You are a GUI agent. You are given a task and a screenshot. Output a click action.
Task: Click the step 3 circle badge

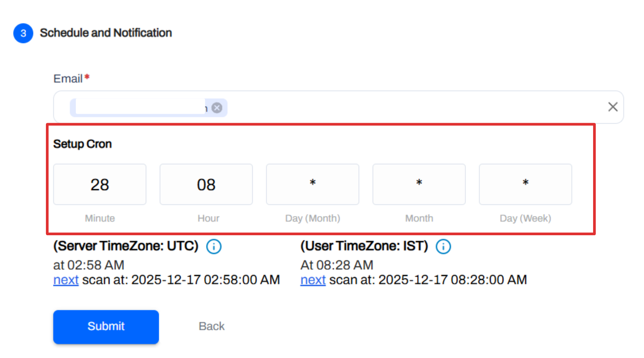click(x=23, y=33)
